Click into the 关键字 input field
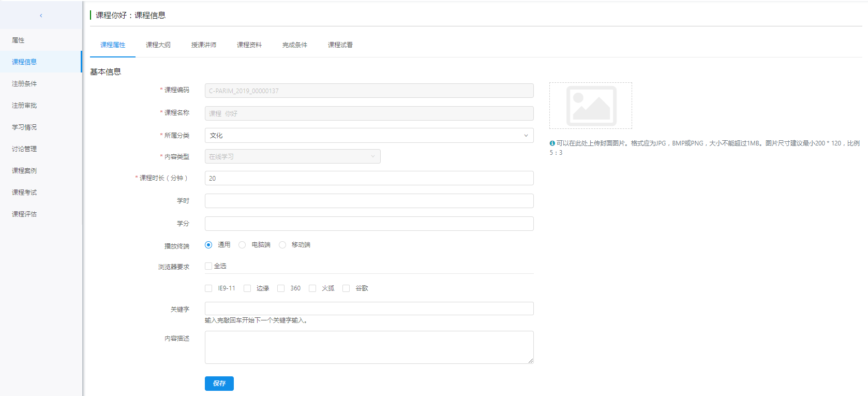 [x=369, y=309]
